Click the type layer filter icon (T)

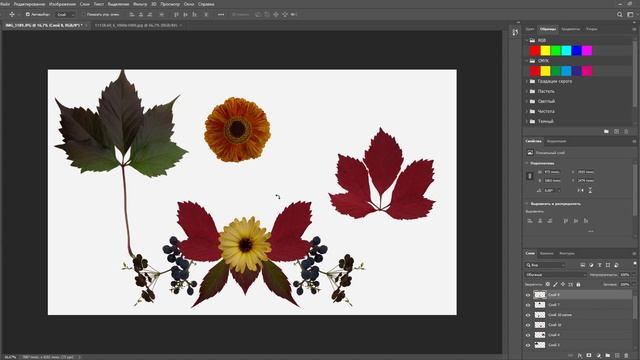pos(600,265)
